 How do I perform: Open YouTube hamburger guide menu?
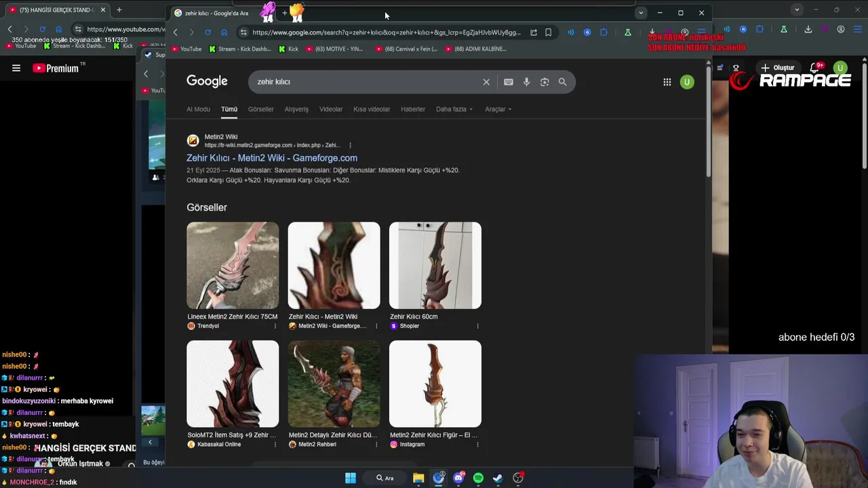(16, 68)
